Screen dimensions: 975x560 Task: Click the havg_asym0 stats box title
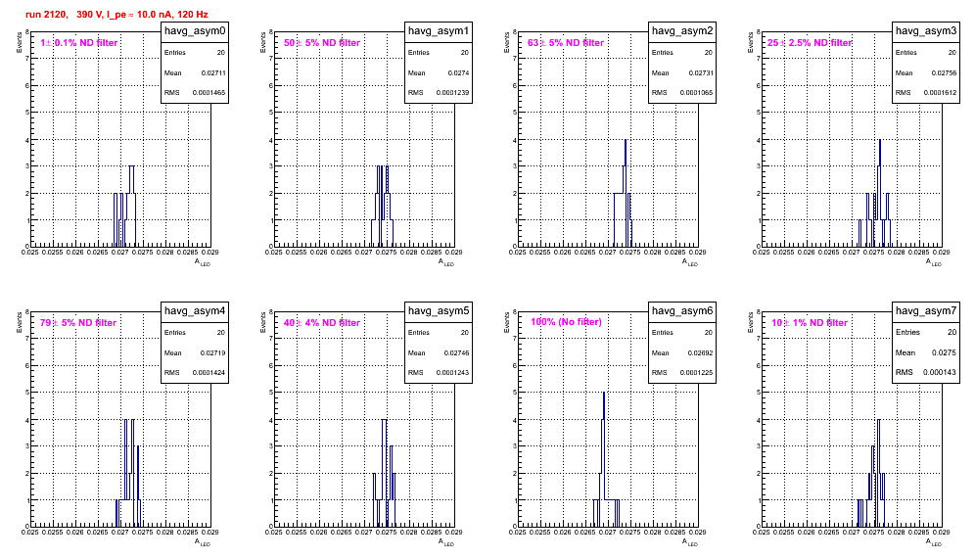click(x=195, y=30)
